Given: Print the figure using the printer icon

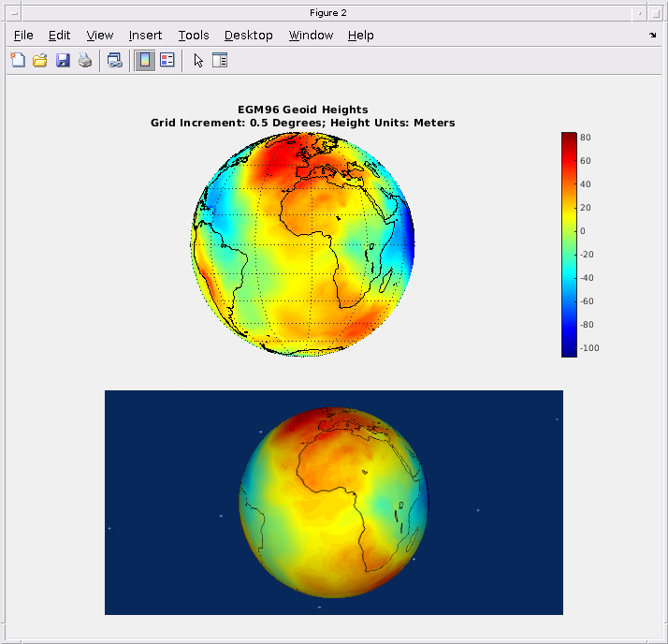Looking at the screenshot, I should tap(85, 61).
